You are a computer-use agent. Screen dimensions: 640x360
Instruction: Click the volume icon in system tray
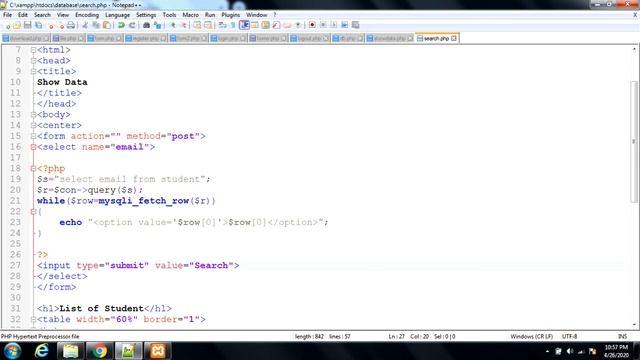click(570, 351)
